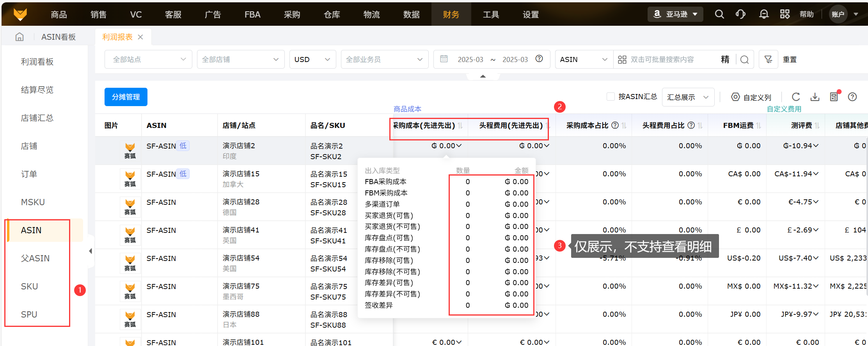Open the apps grid icon in header
The image size is (868, 346).
[785, 14]
